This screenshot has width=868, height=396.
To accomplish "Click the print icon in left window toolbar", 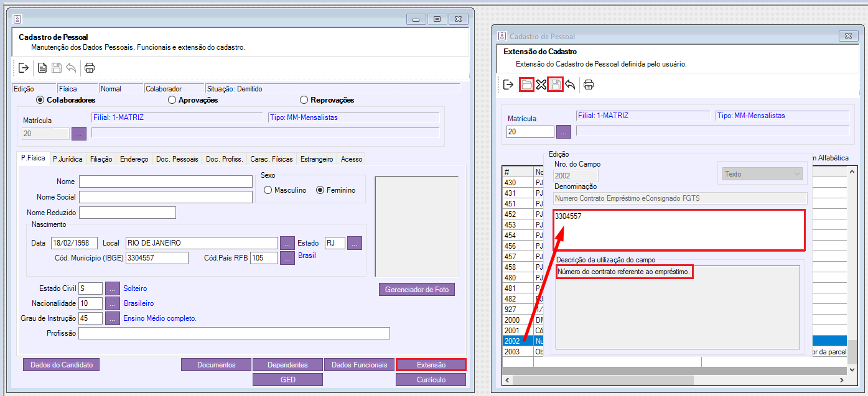I will [90, 68].
